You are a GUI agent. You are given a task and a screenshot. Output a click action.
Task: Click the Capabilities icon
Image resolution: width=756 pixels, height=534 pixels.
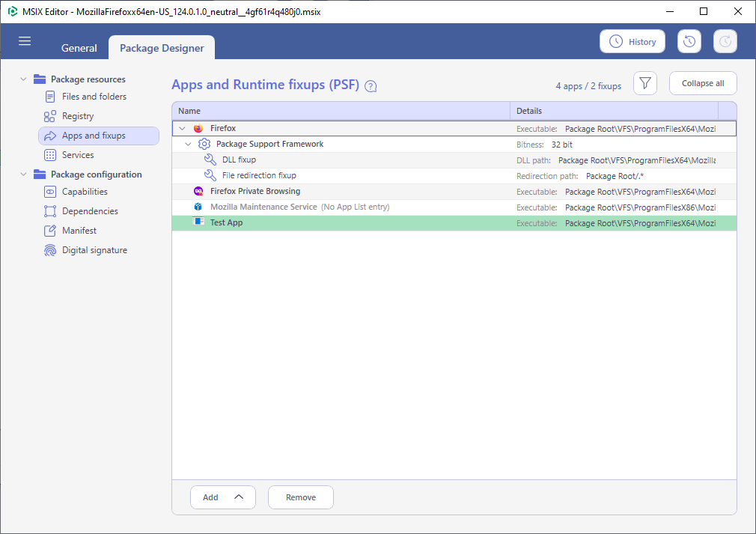pos(50,192)
